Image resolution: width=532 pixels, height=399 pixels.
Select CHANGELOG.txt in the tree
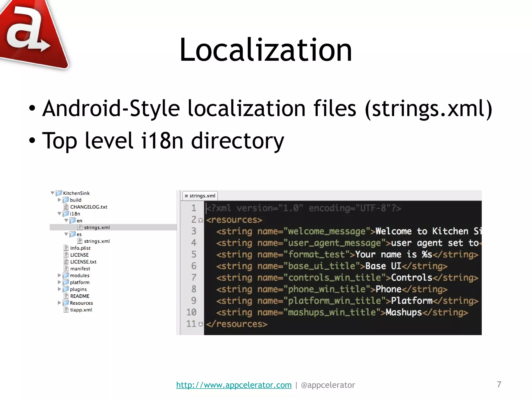tap(89, 207)
